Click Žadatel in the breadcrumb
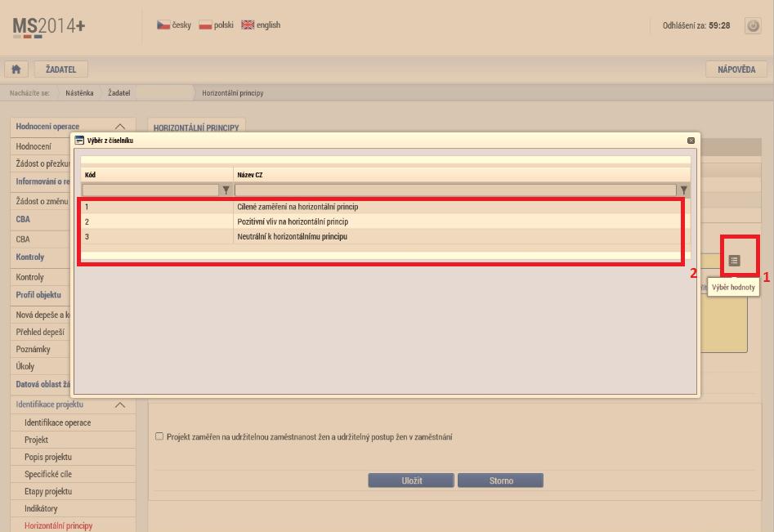The image size is (774, 532). point(119,93)
